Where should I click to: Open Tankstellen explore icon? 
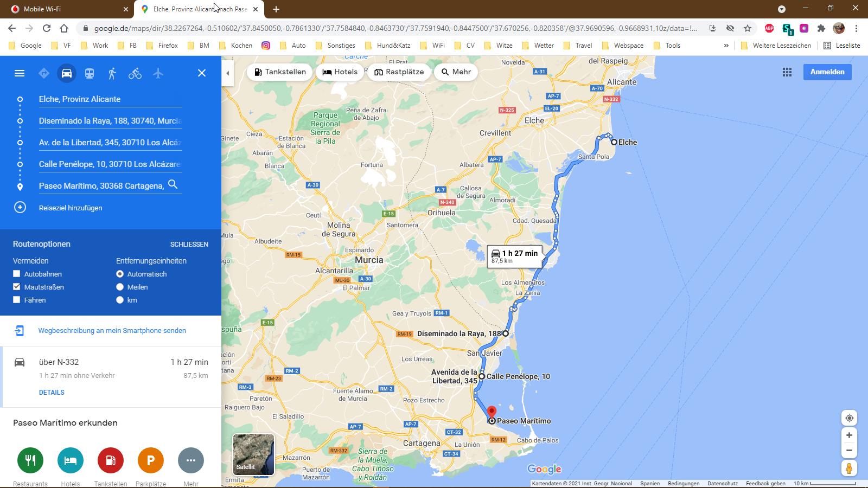111,460
